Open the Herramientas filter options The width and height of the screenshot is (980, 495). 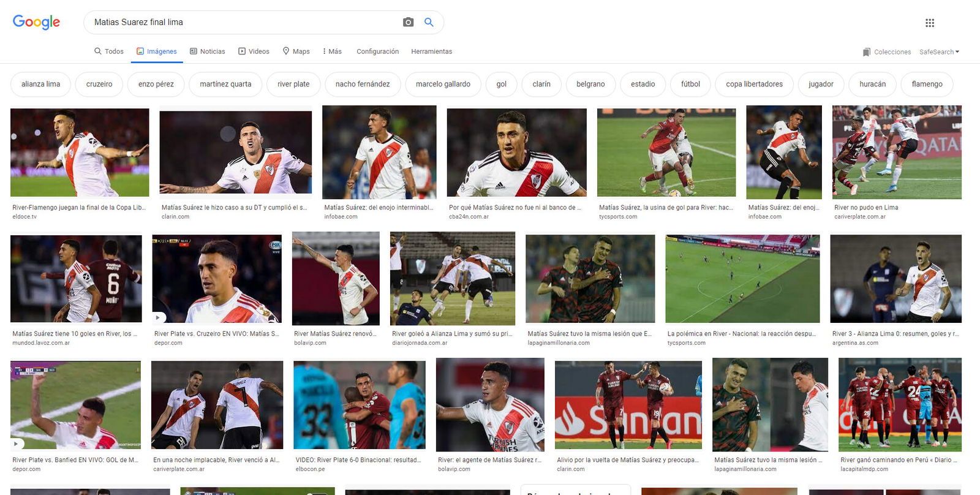(x=431, y=51)
